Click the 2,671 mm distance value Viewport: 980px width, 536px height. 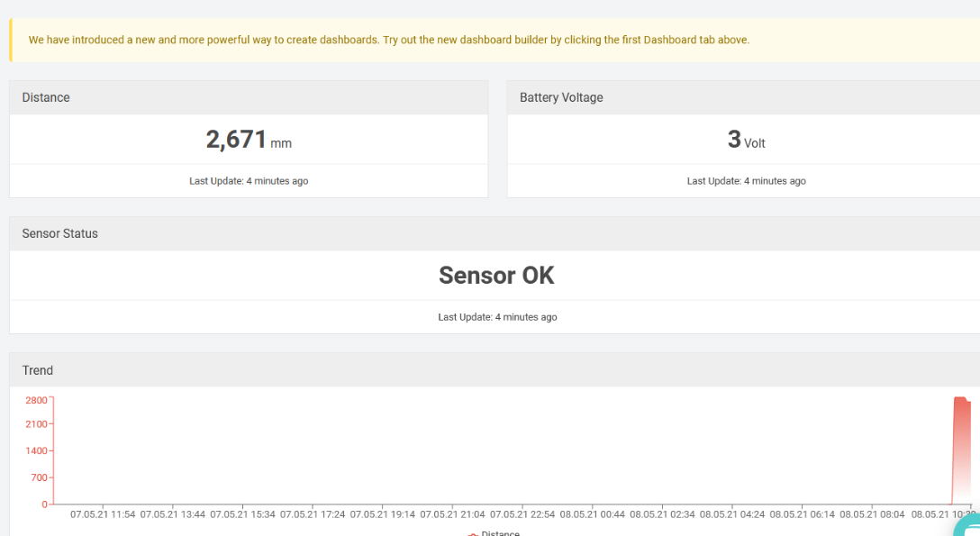click(249, 140)
